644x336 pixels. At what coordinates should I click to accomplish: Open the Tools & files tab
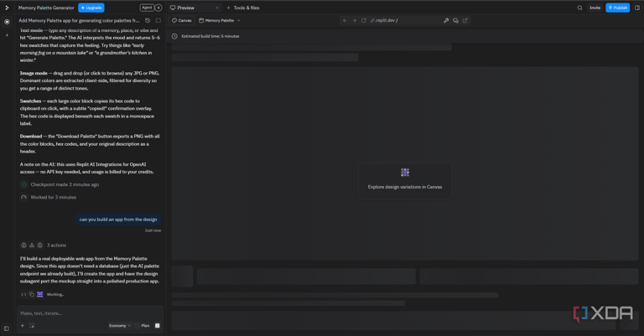click(243, 8)
